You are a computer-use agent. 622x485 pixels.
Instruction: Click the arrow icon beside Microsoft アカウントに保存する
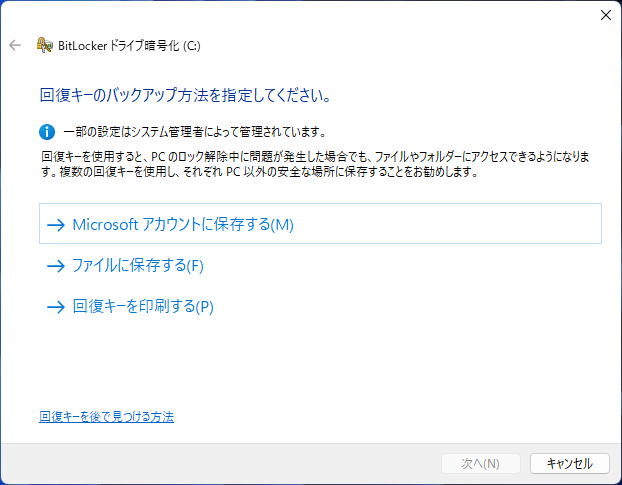55,225
